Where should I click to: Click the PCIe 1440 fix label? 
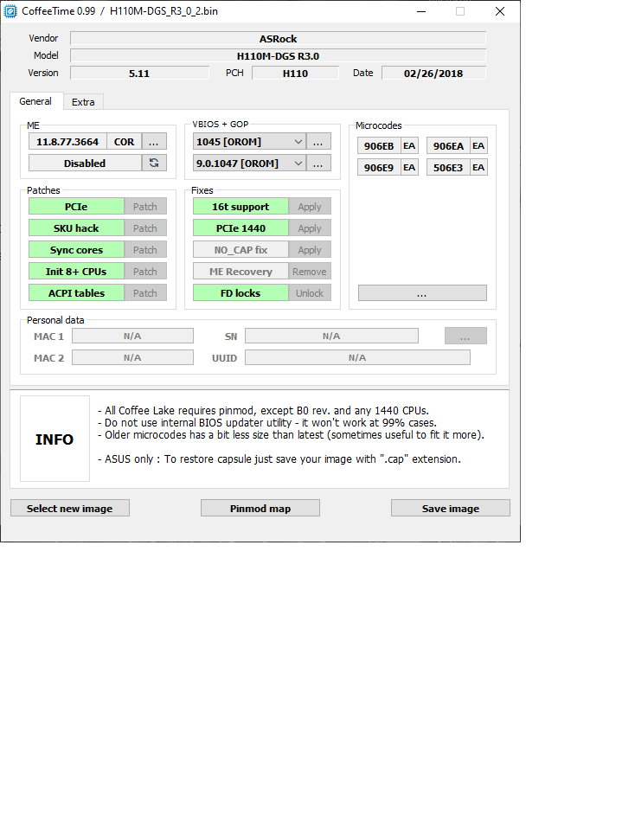241,228
